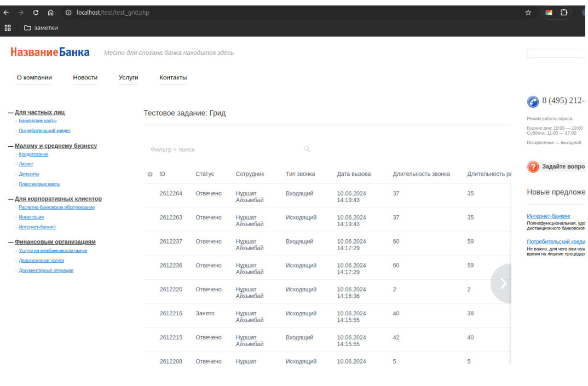The width and height of the screenshot is (588, 386).
Task: Sort grid by ID column header
Action: pos(162,174)
